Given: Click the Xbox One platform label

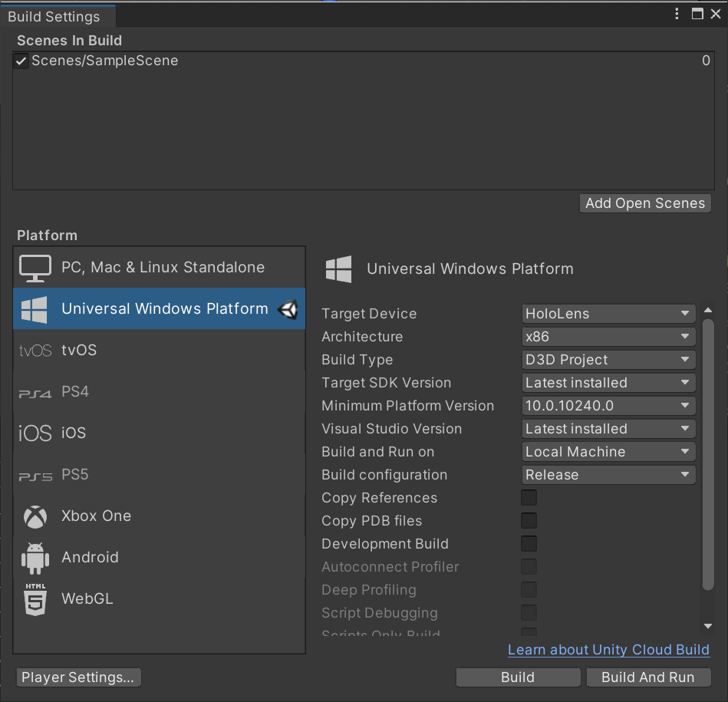Looking at the screenshot, I should click(x=96, y=516).
